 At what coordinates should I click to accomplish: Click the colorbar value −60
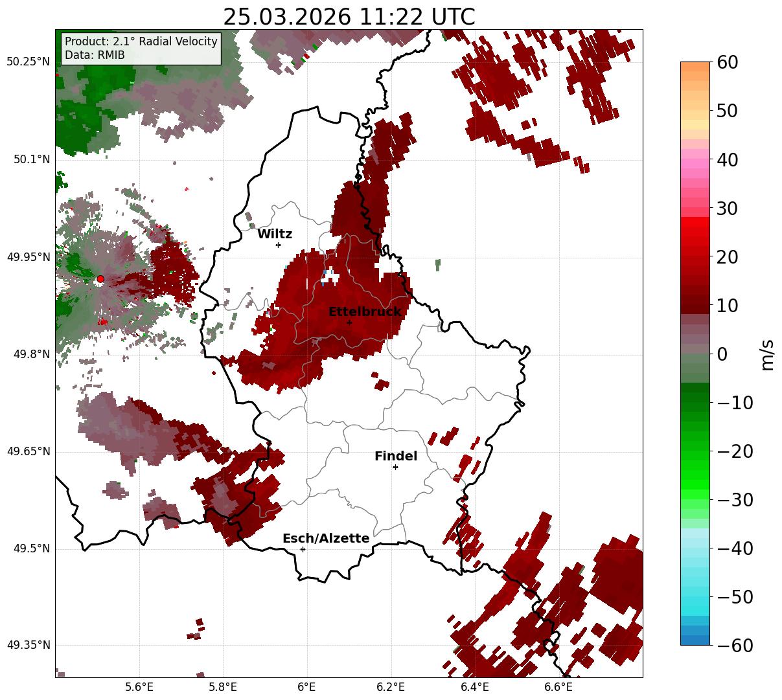[735, 645]
